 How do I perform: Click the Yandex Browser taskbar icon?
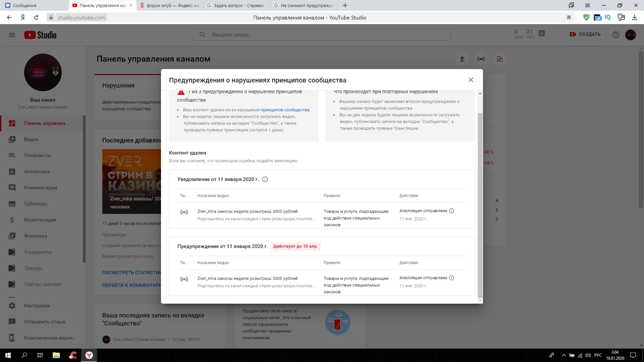click(x=89, y=355)
